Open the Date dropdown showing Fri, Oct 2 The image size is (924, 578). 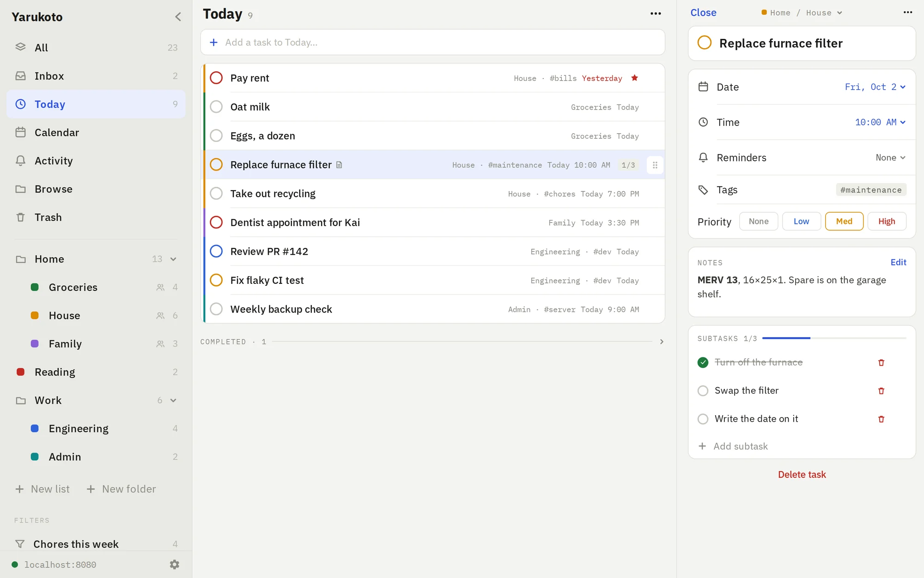tap(875, 87)
